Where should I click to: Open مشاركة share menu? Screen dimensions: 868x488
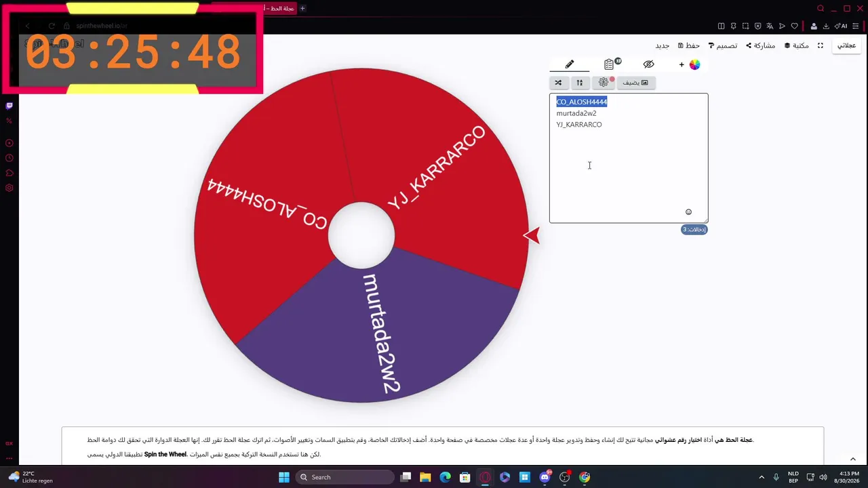tap(760, 45)
